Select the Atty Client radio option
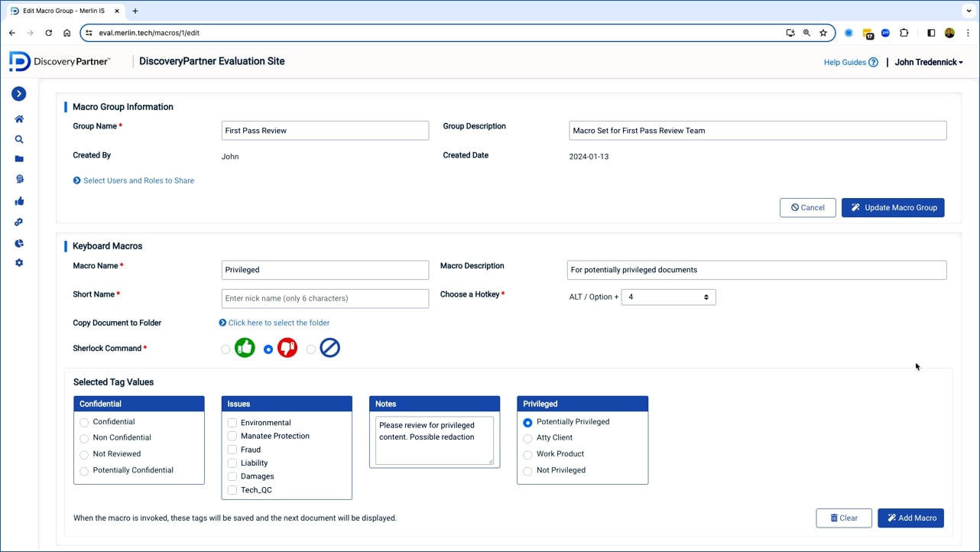This screenshot has width=980, height=552. coord(527,438)
